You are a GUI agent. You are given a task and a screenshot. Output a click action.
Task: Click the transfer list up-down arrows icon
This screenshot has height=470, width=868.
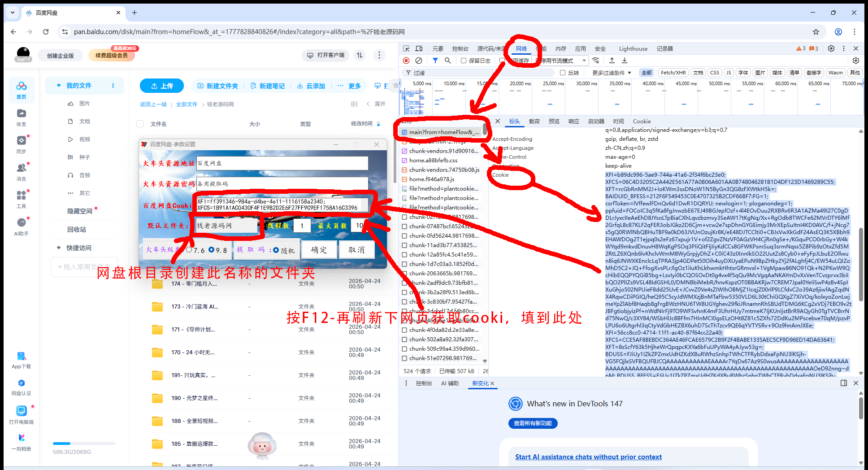[360, 55]
